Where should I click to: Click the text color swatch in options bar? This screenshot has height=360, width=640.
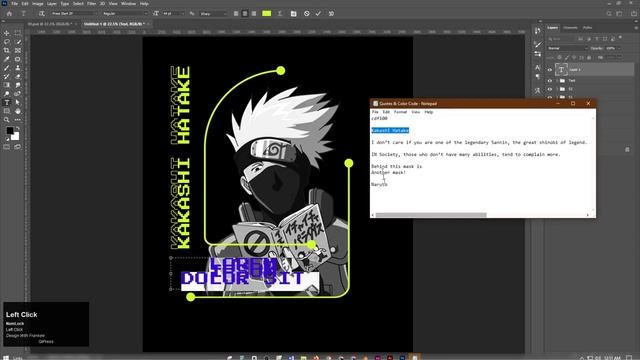click(x=267, y=13)
